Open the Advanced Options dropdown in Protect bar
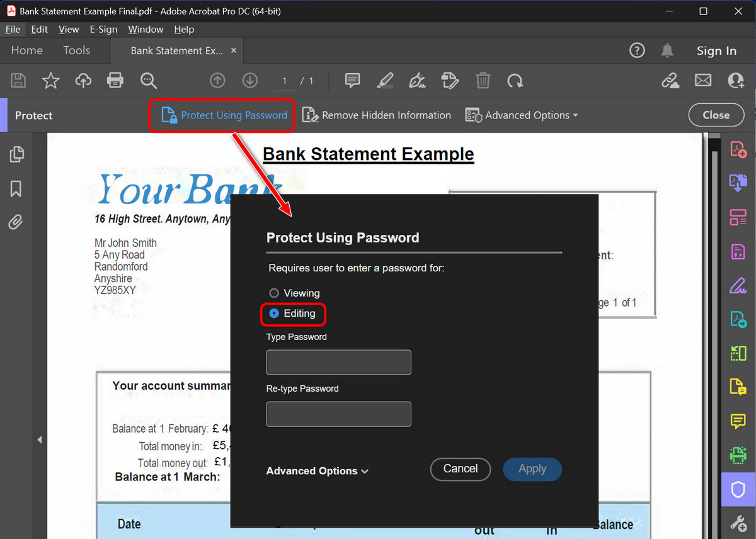The width and height of the screenshot is (756, 539). tap(522, 115)
